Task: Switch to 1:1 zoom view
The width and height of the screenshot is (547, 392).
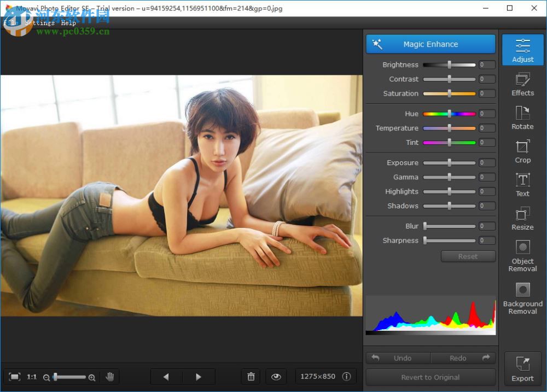Action: [x=32, y=377]
